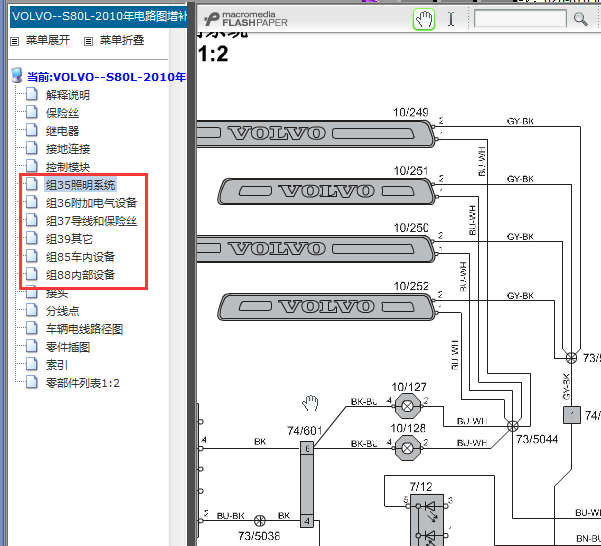Click the document icon next to 接地连接
Viewport: 601px width, 546px height.
(x=32, y=148)
